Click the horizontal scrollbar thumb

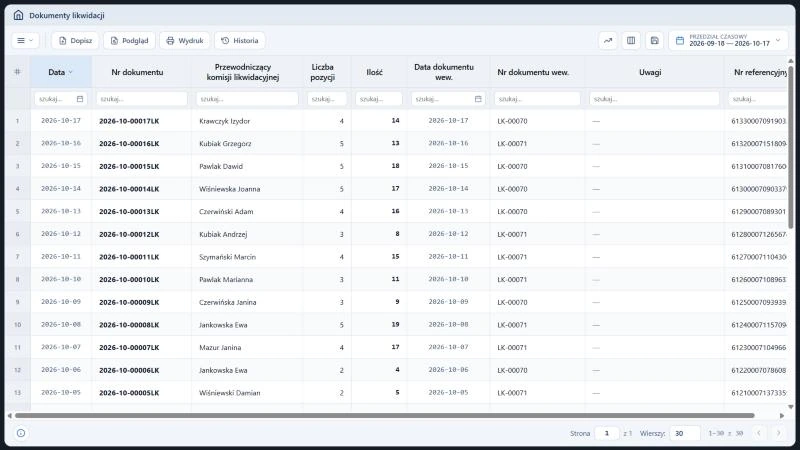385,415
